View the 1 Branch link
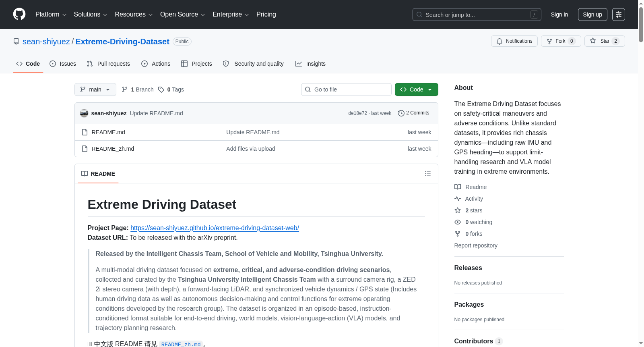 tap(138, 89)
